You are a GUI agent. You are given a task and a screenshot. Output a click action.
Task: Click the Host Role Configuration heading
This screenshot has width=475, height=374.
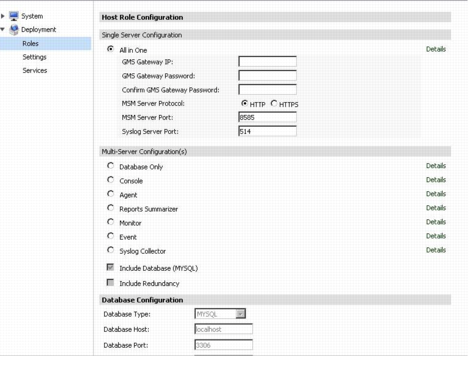click(x=142, y=17)
